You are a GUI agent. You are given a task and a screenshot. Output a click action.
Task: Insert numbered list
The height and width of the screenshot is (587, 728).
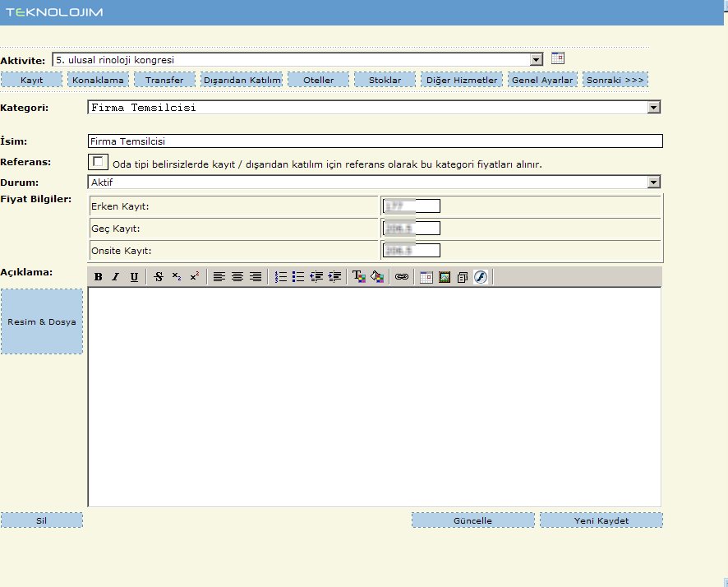click(280, 277)
